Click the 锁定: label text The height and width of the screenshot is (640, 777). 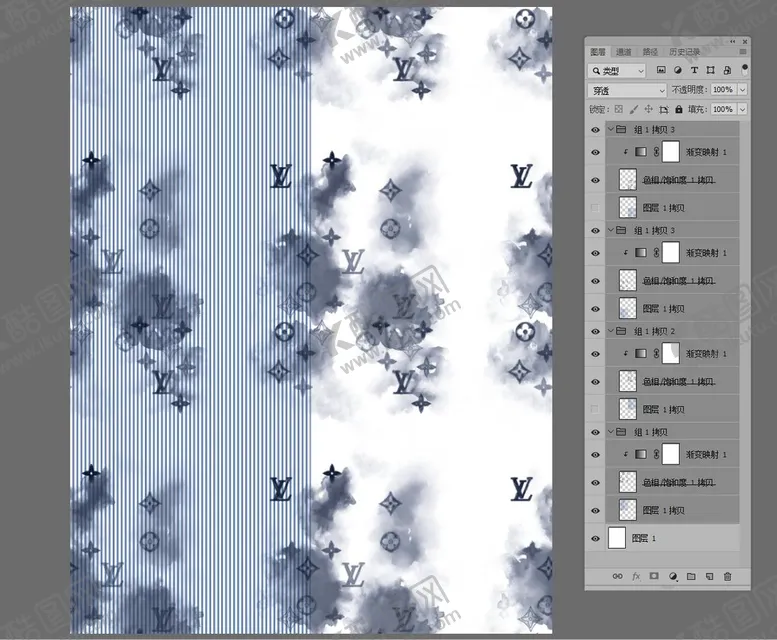[600, 109]
